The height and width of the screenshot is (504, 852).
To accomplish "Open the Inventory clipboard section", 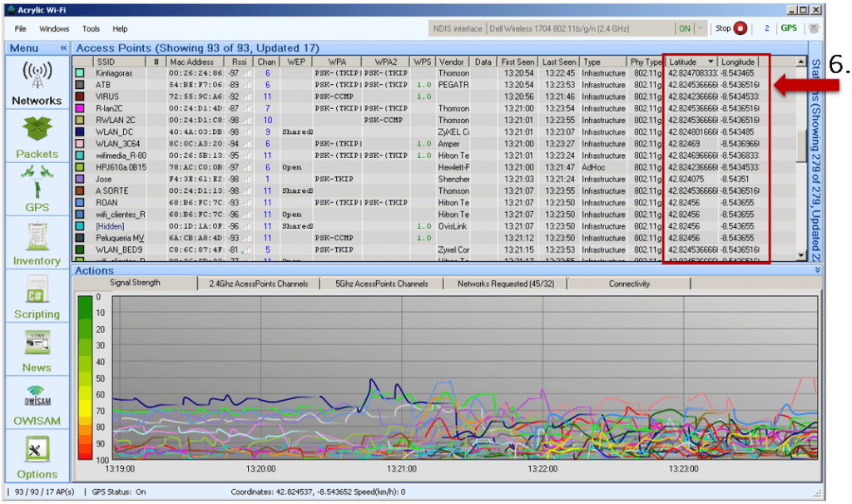I will tap(37, 236).
